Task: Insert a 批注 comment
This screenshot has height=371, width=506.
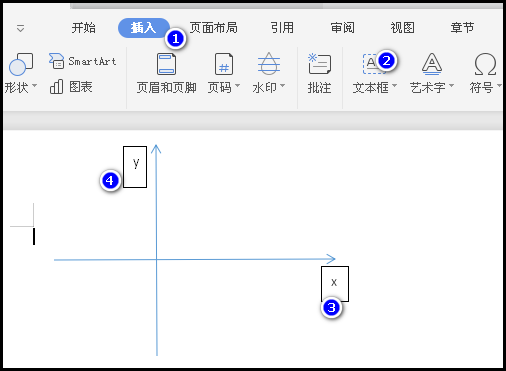Action: tap(319, 73)
